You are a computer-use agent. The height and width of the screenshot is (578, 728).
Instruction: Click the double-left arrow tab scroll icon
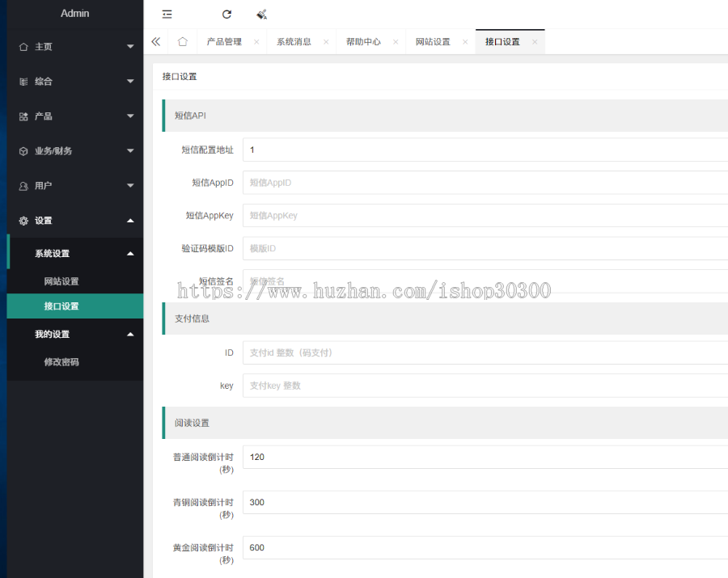pos(156,42)
